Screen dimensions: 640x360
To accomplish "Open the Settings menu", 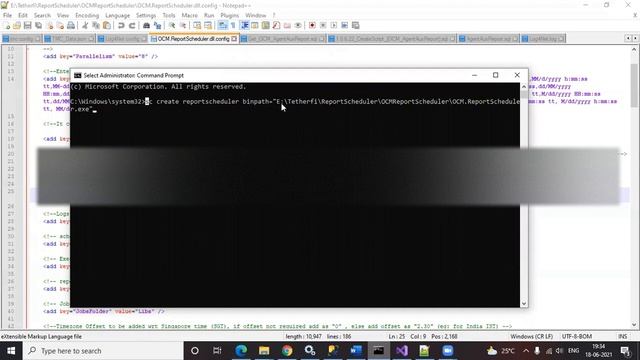I will coord(146,15).
